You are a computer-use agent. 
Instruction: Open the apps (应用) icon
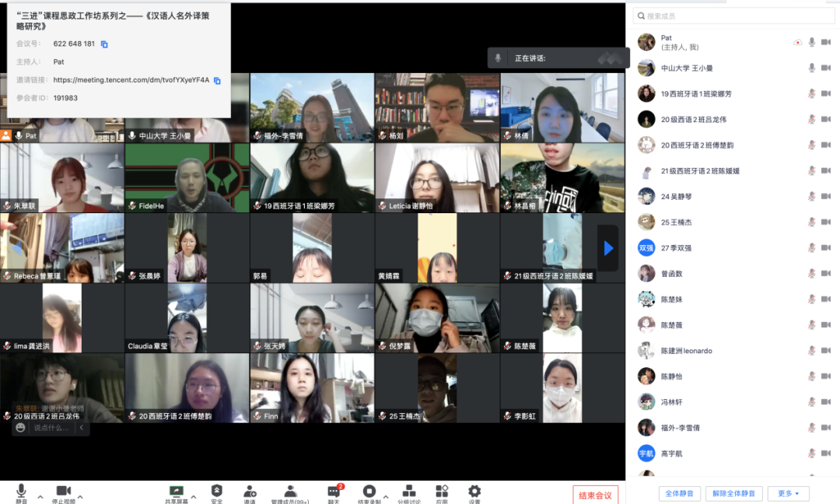[x=442, y=492]
